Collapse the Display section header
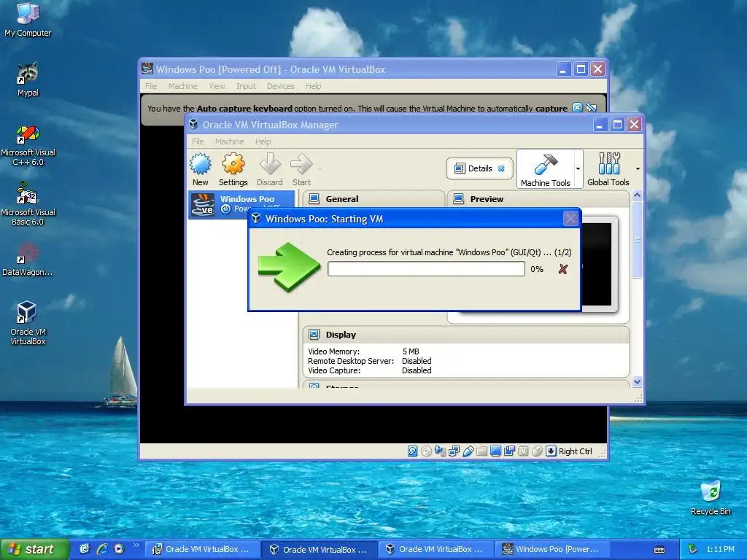Viewport: 747px width, 560px height. click(466, 334)
